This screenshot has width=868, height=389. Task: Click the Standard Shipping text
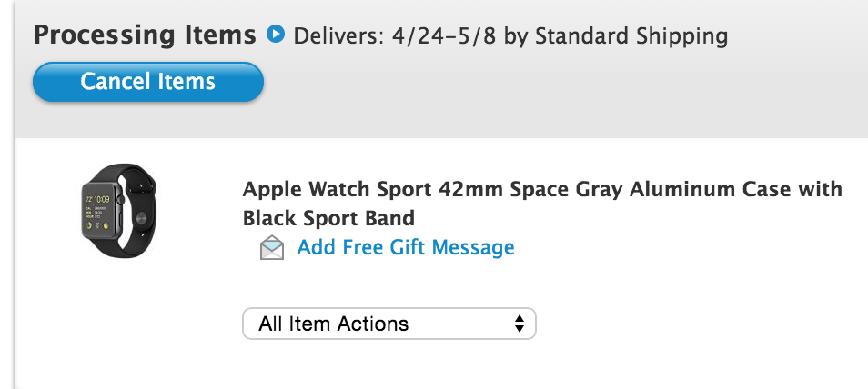[x=631, y=36]
